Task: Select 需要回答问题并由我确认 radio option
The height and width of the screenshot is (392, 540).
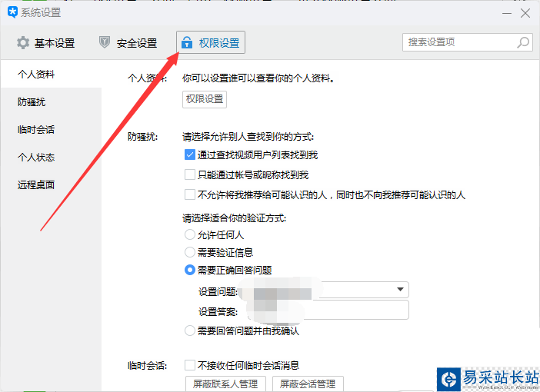Action: point(190,331)
